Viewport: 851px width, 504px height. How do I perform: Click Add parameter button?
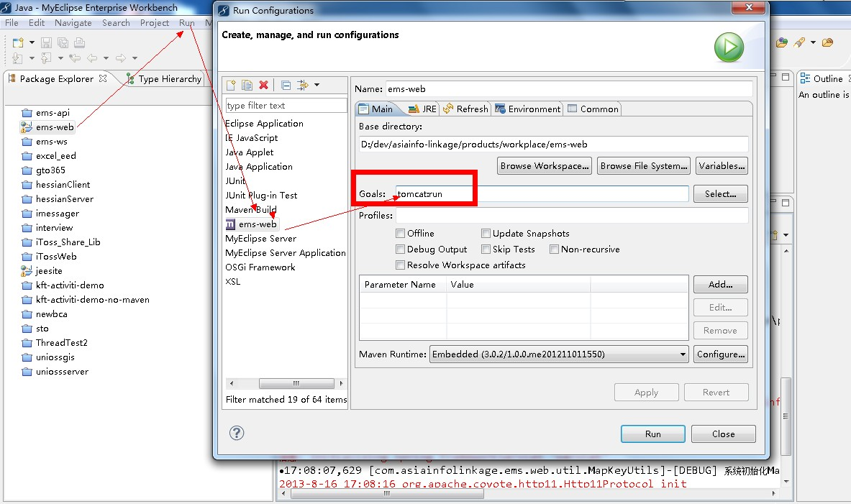click(721, 284)
